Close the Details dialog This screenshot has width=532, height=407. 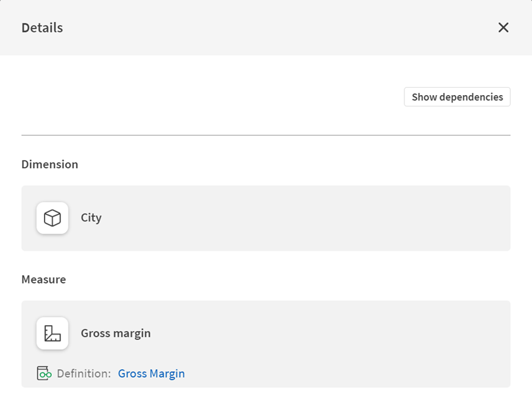[x=503, y=27]
